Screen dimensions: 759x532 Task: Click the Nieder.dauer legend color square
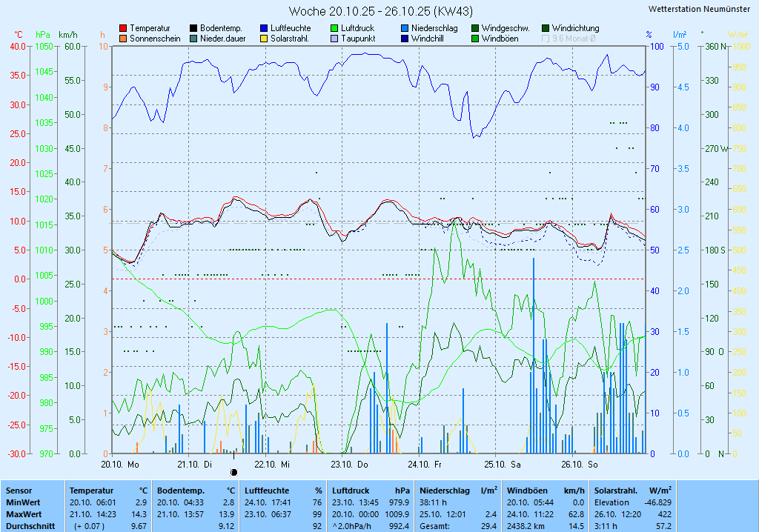click(x=193, y=39)
